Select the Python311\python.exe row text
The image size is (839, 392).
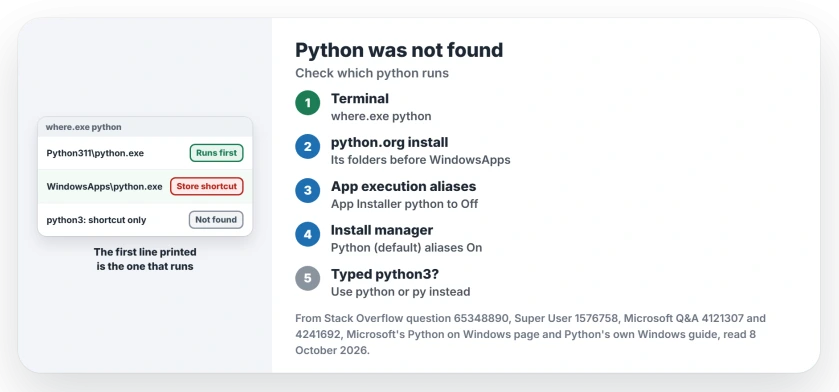95,153
